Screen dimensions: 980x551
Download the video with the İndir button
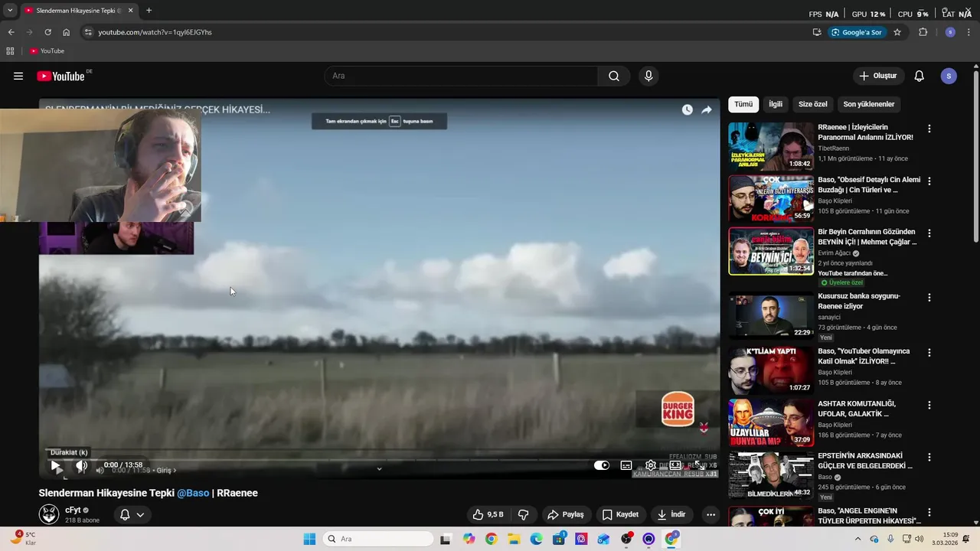[x=671, y=514]
